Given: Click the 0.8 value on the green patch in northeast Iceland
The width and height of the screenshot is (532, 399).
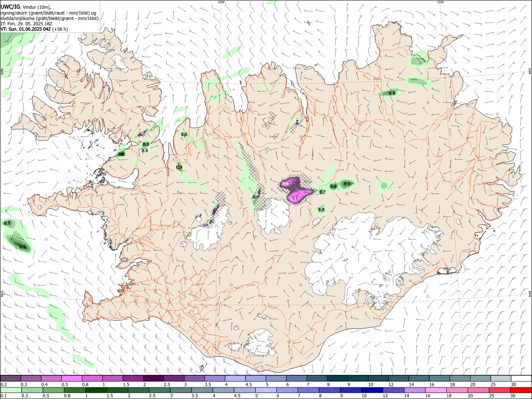Looking at the screenshot, I should click(392, 93).
